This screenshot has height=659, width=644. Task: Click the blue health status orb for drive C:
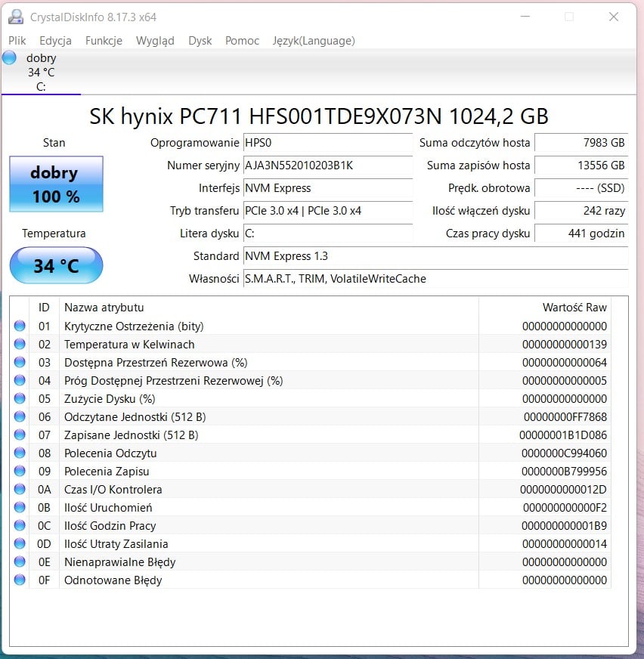pos(9,57)
